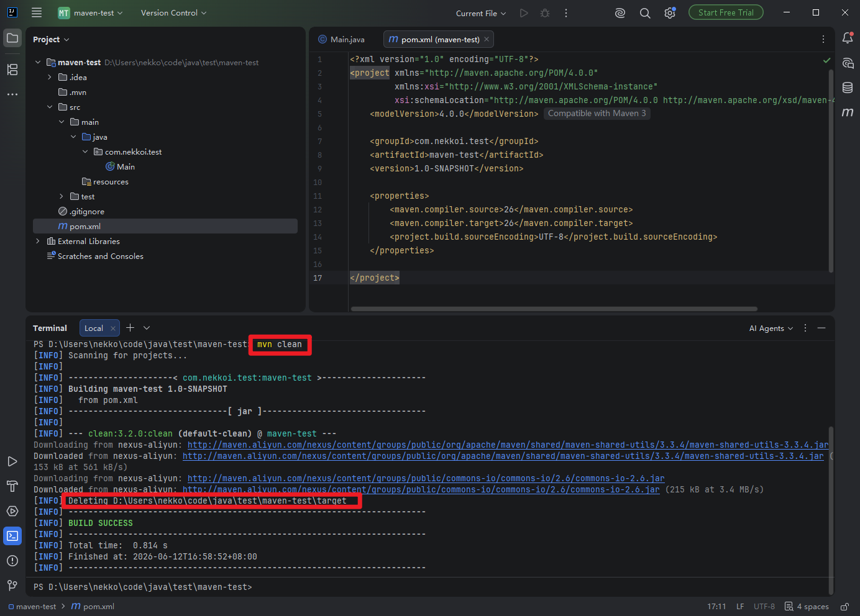Open the Structure tool window icon

pos(12,70)
